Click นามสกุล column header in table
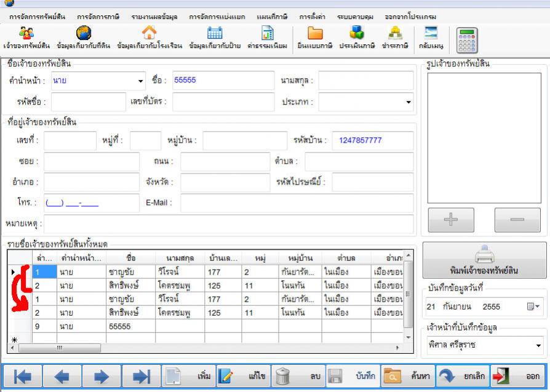The image size is (550, 392). click(180, 258)
